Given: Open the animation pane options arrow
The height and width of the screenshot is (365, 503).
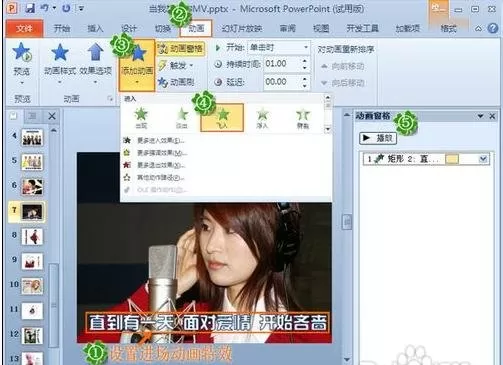Looking at the screenshot, I should click(x=480, y=116).
